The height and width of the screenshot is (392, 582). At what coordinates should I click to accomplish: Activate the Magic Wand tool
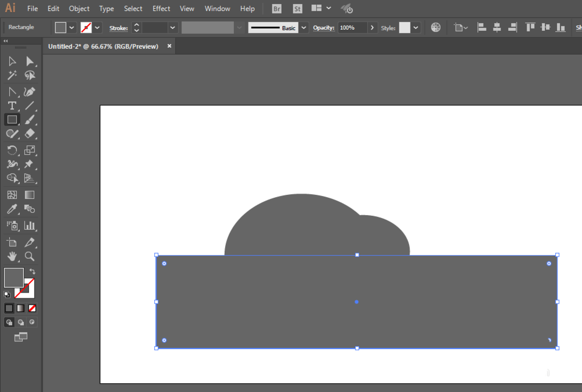point(12,75)
